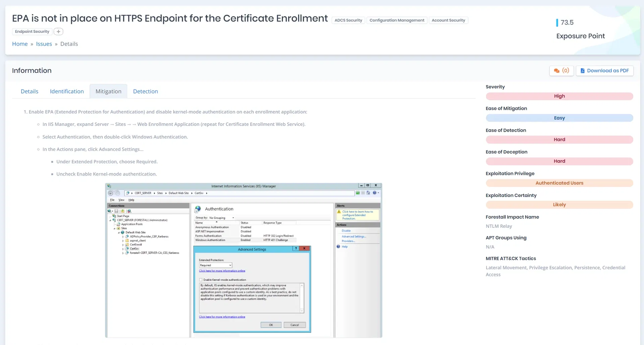
Task: Click the Ease of Detection label
Action: (x=506, y=130)
